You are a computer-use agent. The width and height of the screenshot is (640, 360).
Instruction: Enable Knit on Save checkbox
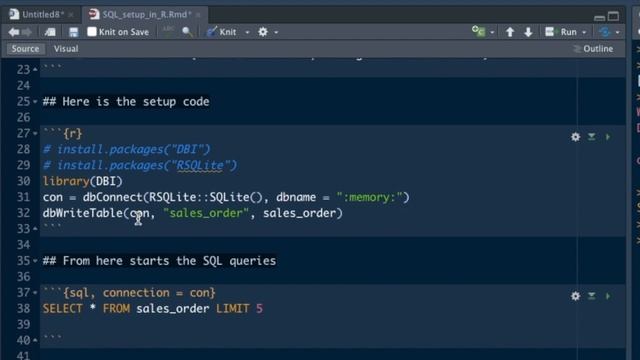[92, 31]
